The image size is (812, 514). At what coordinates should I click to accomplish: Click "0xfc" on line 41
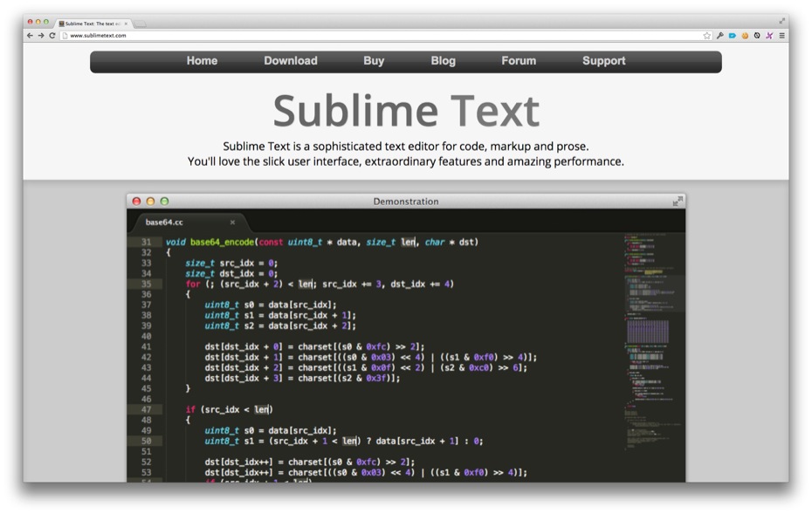coord(376,346)
